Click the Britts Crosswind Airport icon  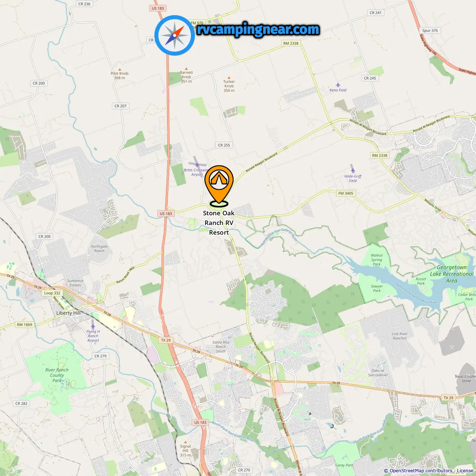(x=197, y=164)
